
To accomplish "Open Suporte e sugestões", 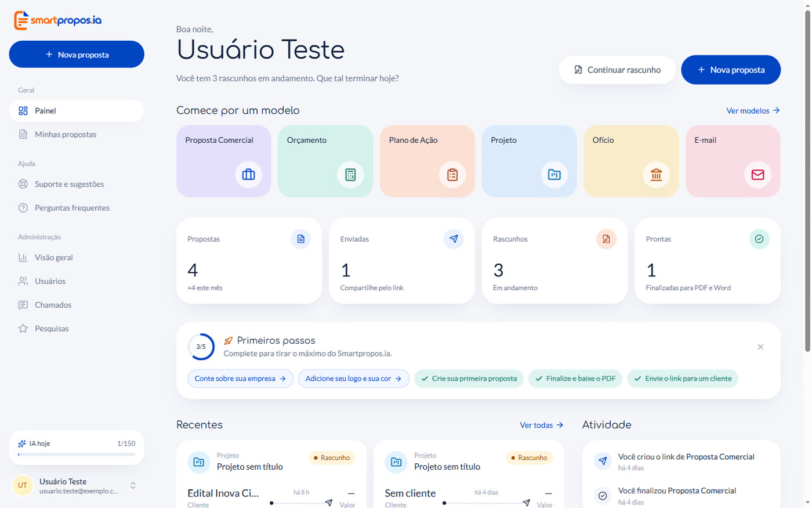I will click(77, 184).
